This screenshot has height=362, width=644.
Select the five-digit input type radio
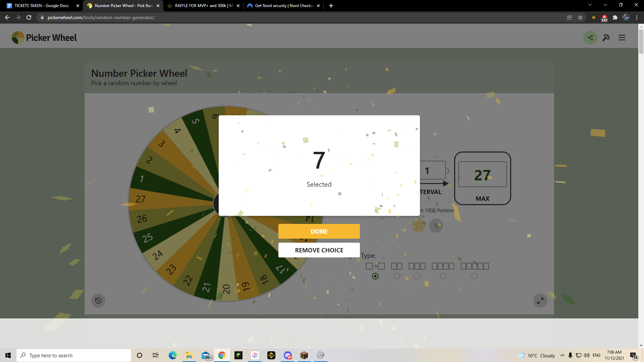click(475, 276)
